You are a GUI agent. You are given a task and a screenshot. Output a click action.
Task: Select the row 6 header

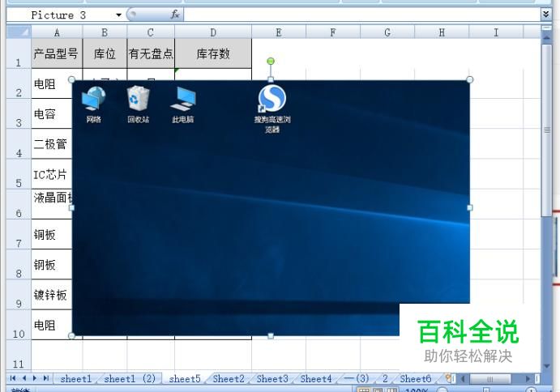click(x=19, y=204)
